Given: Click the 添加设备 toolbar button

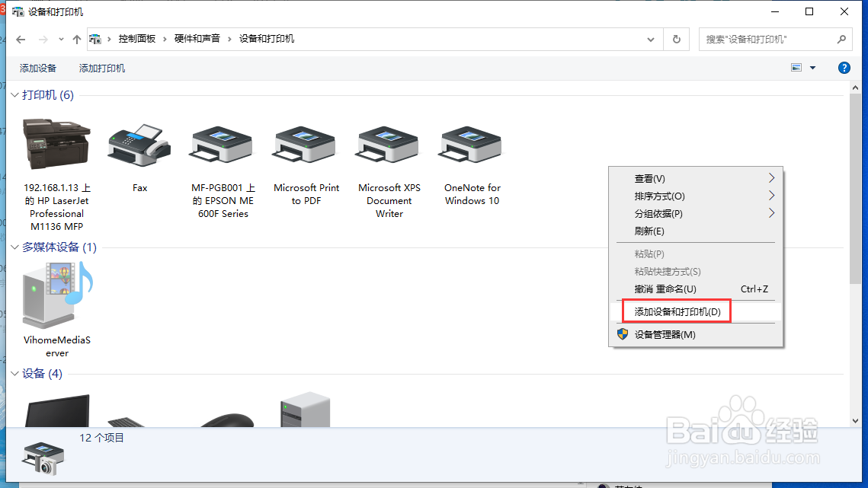Looking at the screenshot, I should [x=38, y=68].
